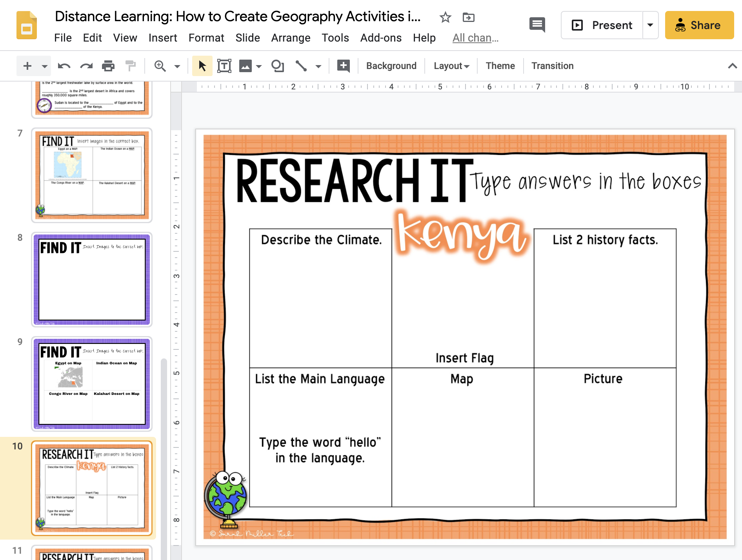Click the zoom magnifier tool
742x560 pixels.
tap(160, 66)
